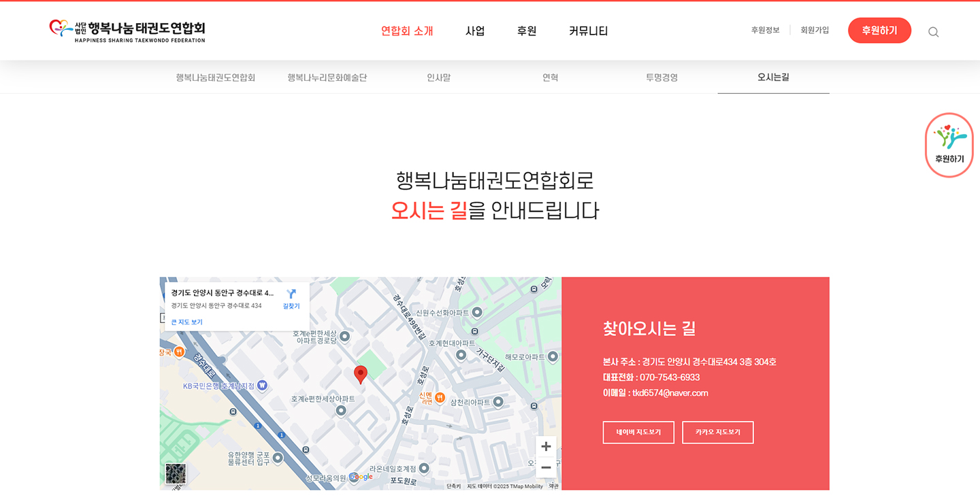980x502 pixels.
Task: Click the search magnifier icon in header
Action: coord(933,32)
